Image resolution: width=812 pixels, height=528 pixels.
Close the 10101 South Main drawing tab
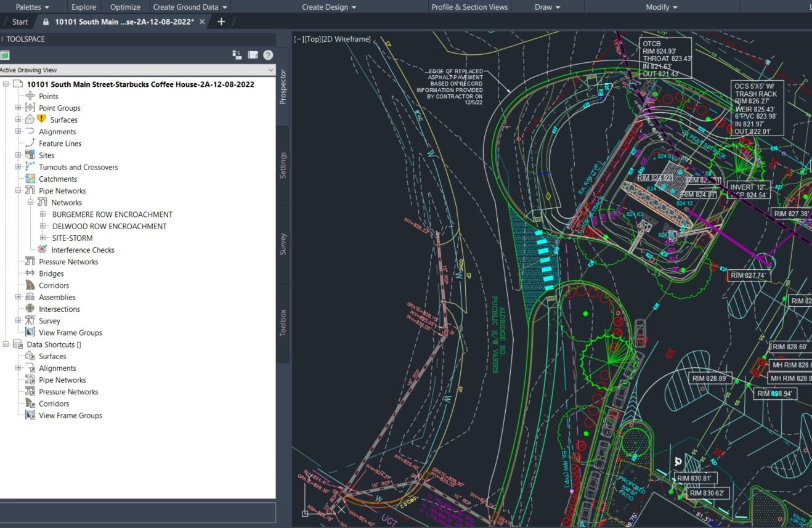pos(202,22)
